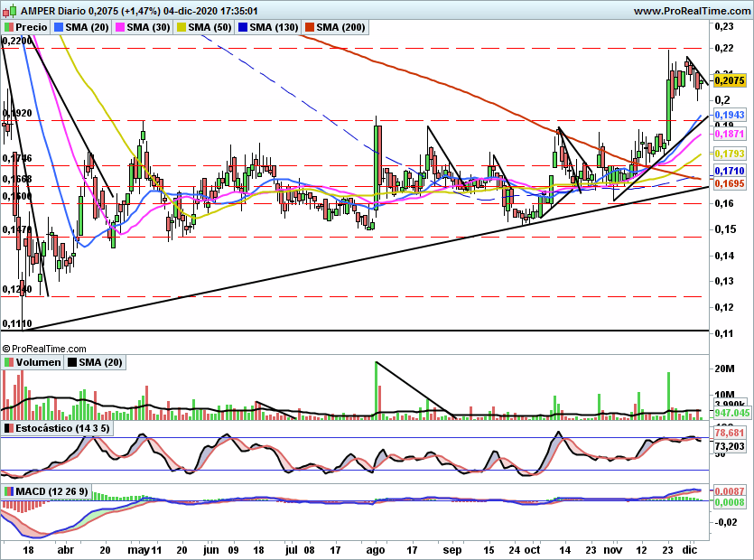The width and height of the screenshot is (754, 560).
Task: Open the Estocástico (14 3 5) label
Action: [x=62, y=428]
